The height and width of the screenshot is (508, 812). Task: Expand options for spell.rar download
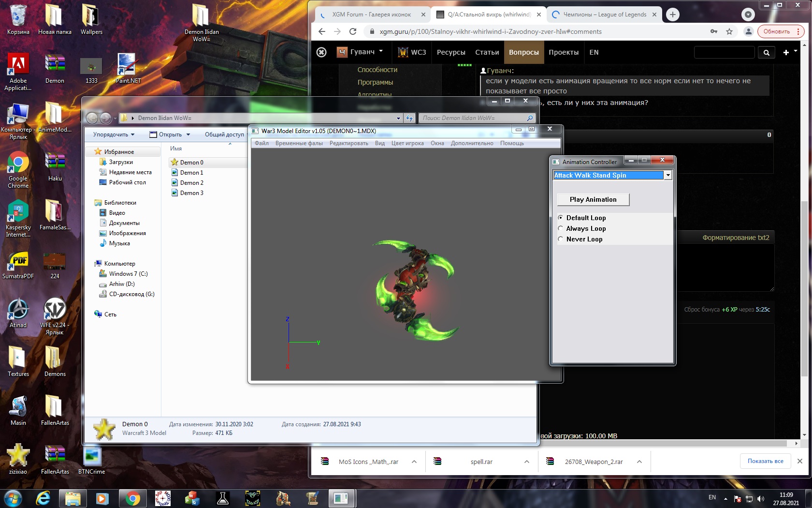[527, 462]
